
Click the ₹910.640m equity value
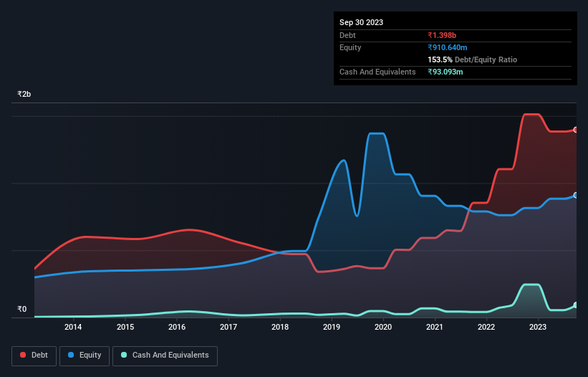point(448,47)
